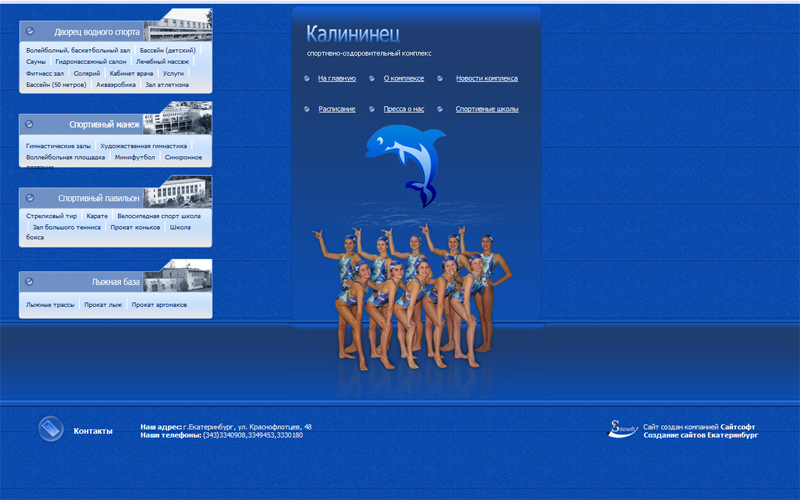Click the round icon beside Спортивный манеж

(x=30, y=124)
